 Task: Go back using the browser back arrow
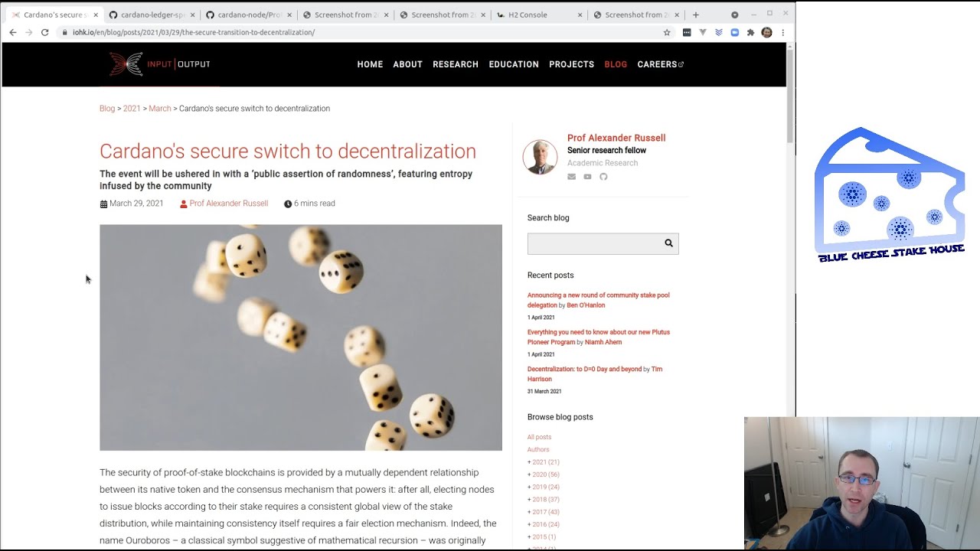[x=13, y=32]
